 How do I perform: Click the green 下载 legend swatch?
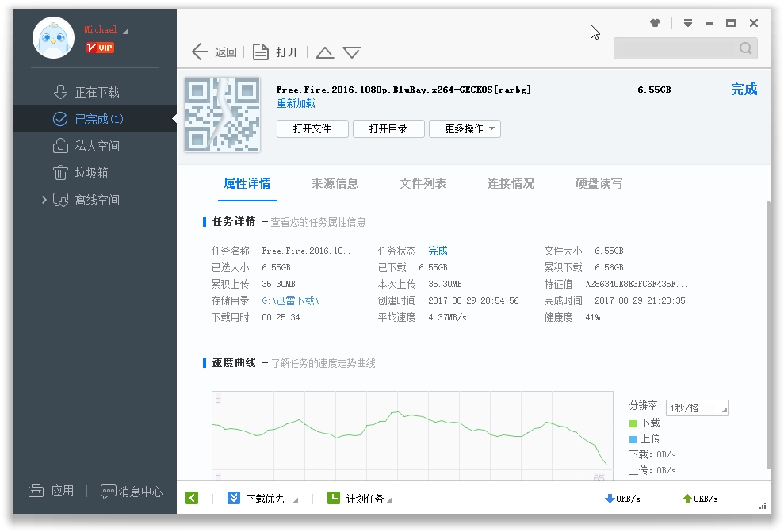(633, 423)
